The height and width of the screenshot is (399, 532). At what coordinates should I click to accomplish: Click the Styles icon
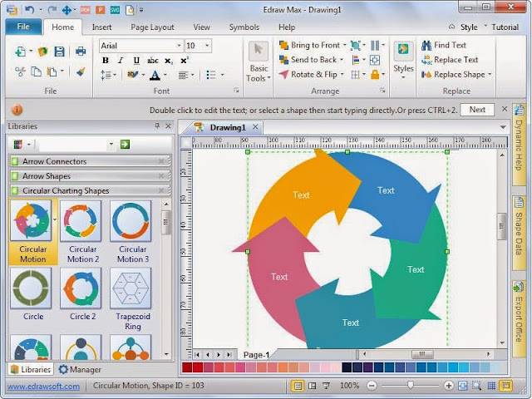[x=403, y=51]
